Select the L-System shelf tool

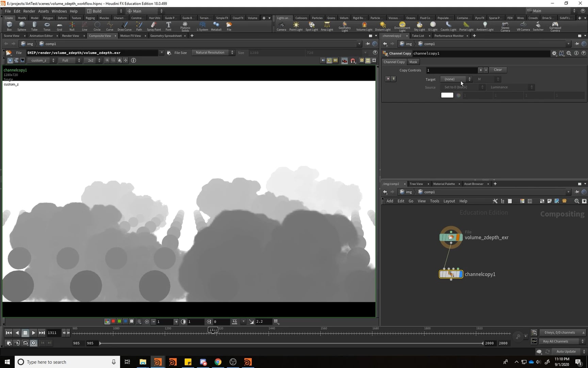[x=202, y=26]
